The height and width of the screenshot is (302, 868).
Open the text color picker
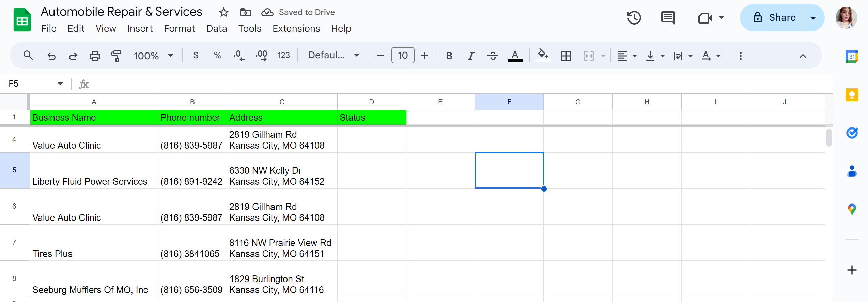515,56
